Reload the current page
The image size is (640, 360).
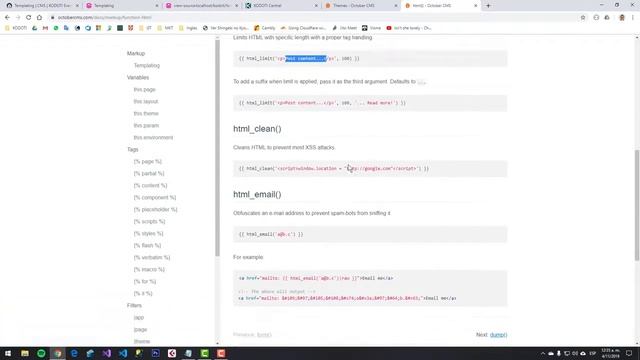[29, 18]
